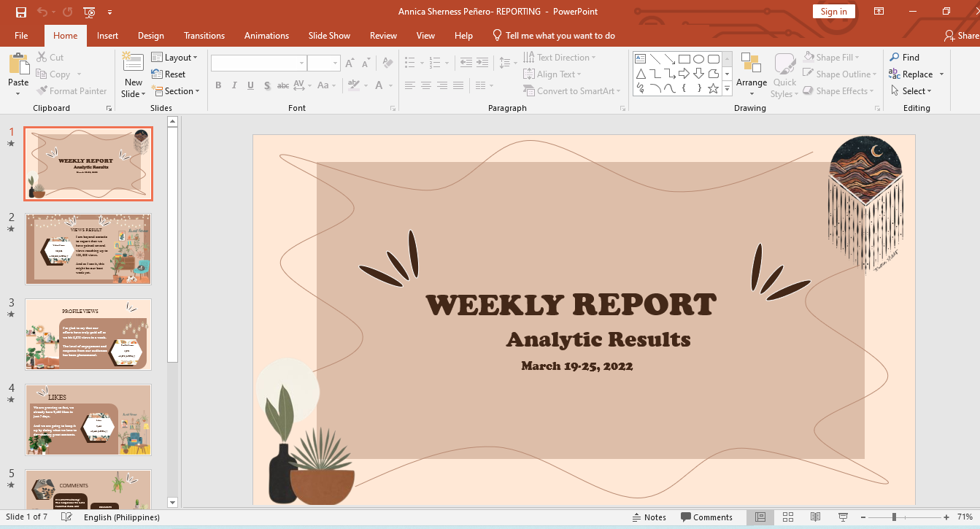980x529 pixels.
Task: Decrease font size with the smaller A icon
Action: coord(365,63)
